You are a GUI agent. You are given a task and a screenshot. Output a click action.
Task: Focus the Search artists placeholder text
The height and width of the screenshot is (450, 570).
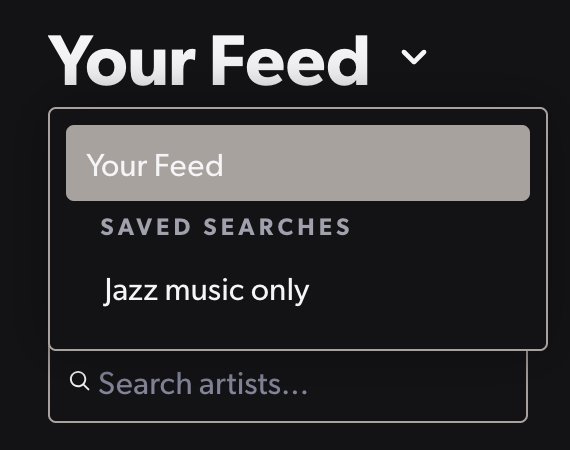tap(203, 383)
